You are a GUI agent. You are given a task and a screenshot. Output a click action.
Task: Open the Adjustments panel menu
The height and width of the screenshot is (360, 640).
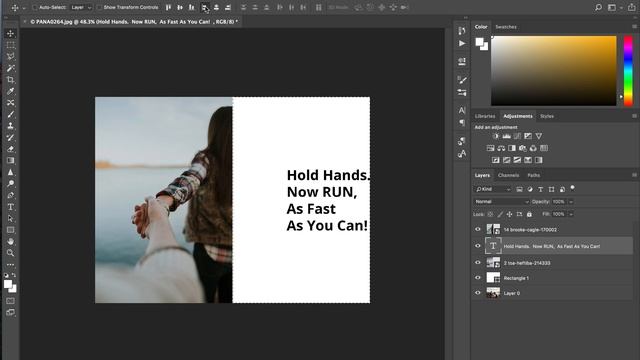pyautogui.click(x=634, y=116)
